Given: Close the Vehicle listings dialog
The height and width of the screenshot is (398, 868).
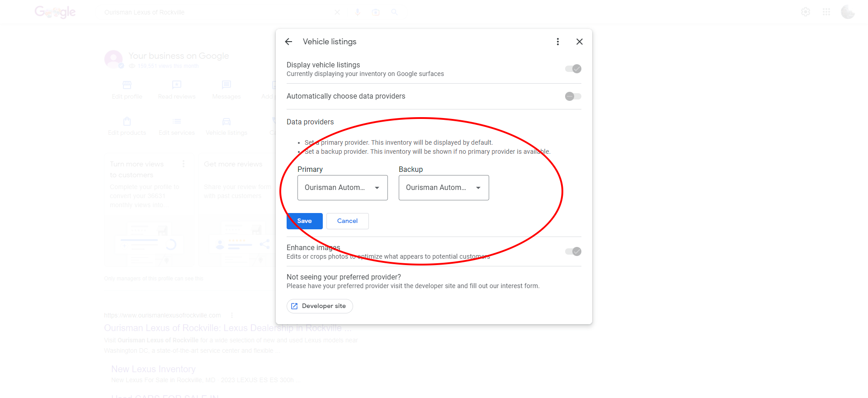Looking at the screenshot, I should point(580,42).
